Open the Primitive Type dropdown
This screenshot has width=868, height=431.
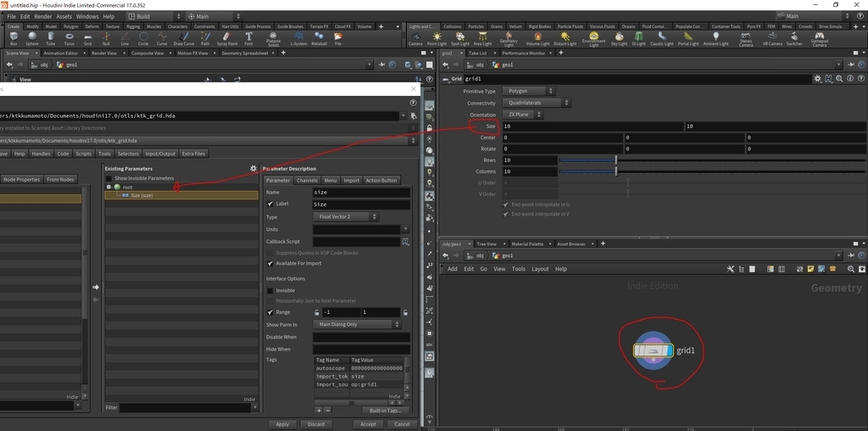[529, 91]
